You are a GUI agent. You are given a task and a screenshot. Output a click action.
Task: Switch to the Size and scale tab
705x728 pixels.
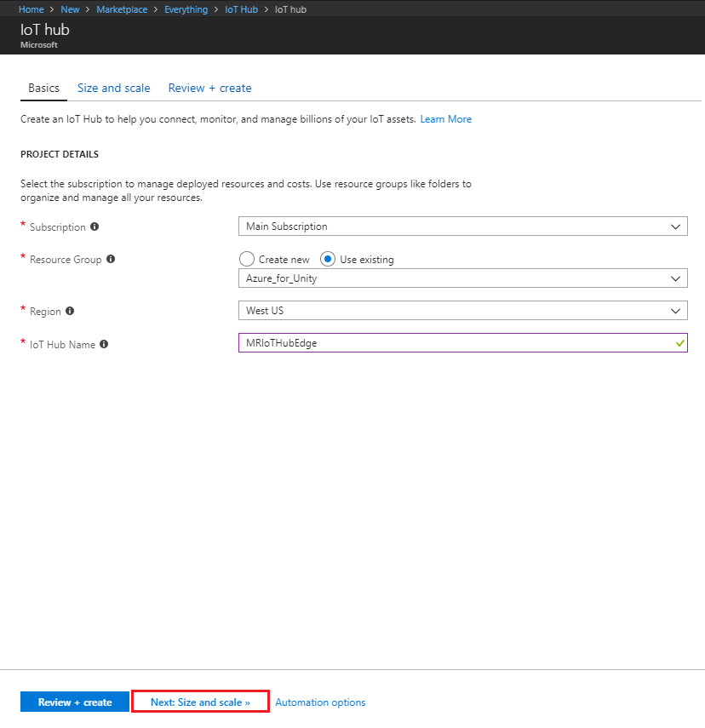tap(113, 88)
